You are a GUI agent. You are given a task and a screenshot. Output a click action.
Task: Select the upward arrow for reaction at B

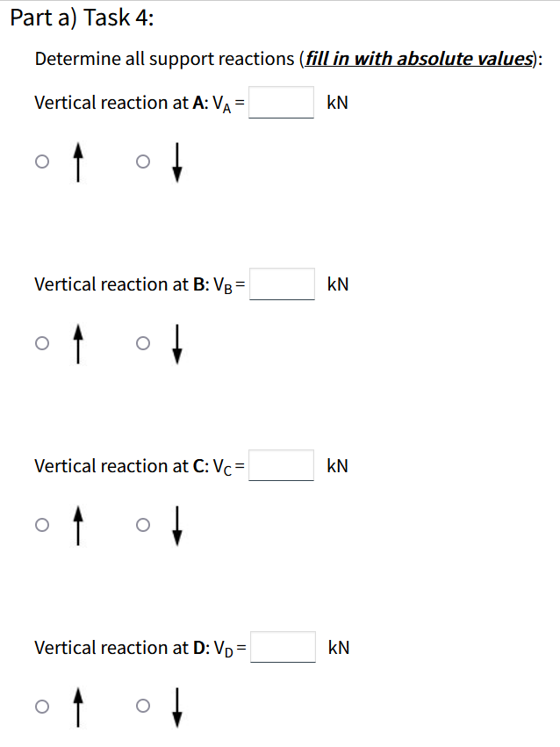click(x=77, y=343)
